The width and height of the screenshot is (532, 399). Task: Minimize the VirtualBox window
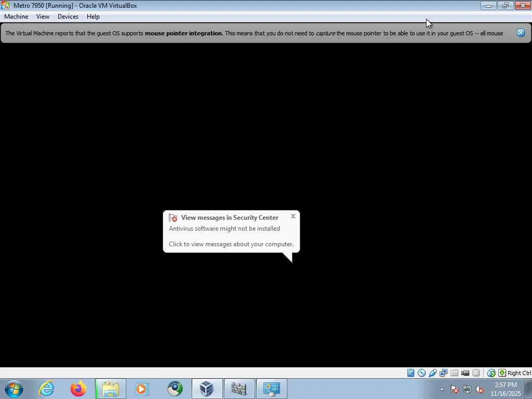point(488,5)
